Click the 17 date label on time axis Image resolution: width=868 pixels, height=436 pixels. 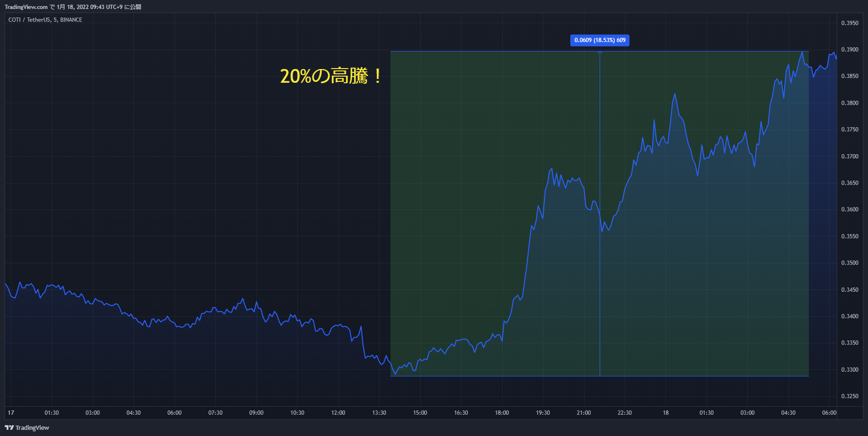[x=11, y=413]
